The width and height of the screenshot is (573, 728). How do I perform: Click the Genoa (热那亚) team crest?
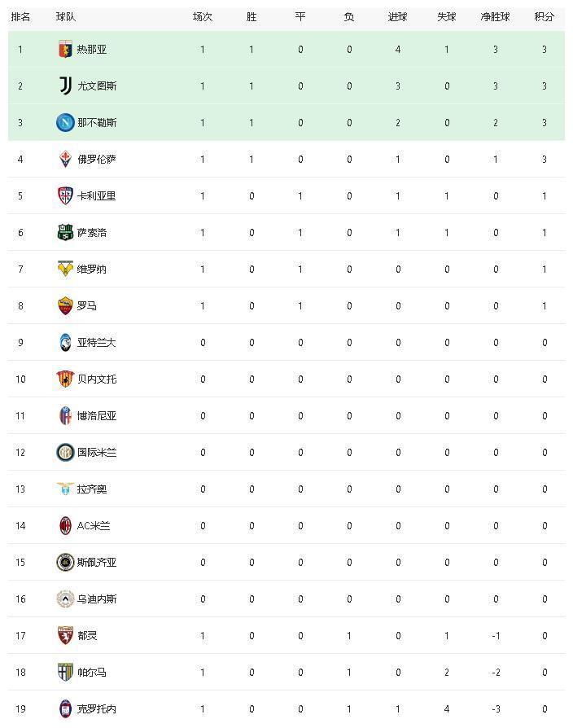pyautogui.click(x=65, y=49)
